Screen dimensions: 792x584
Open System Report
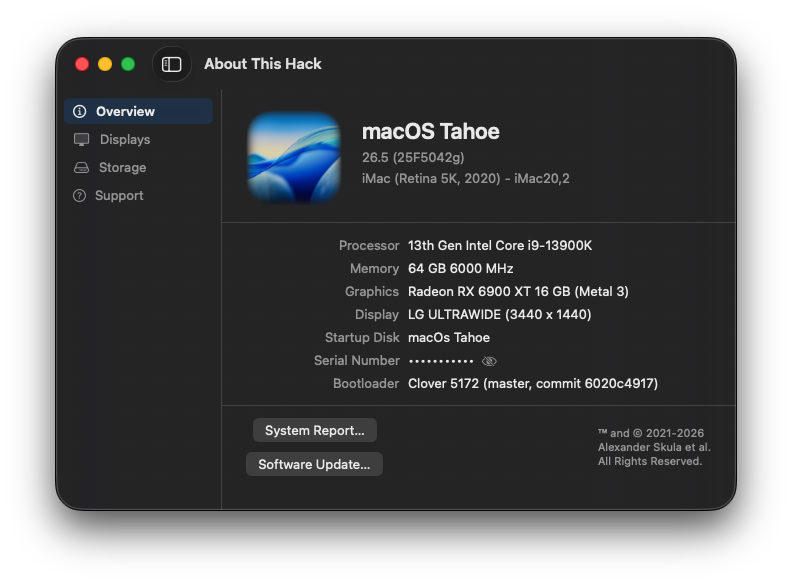[x=315, y=430]
